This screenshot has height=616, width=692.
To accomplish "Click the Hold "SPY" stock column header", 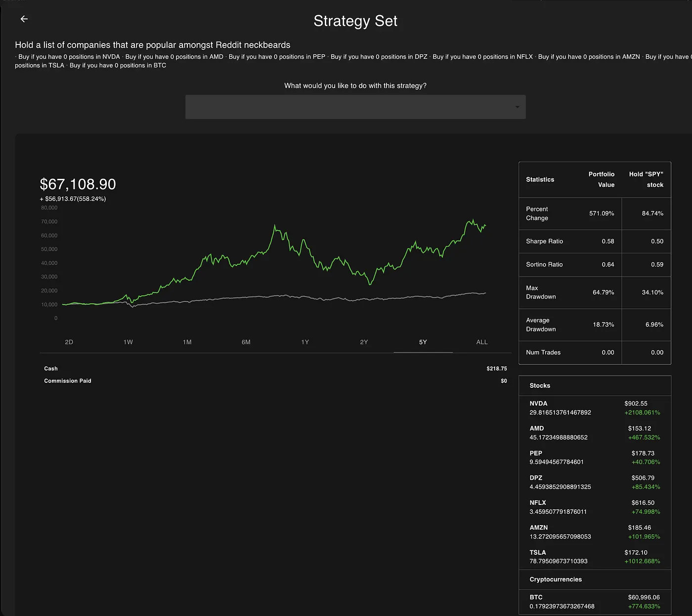I will (x=646, y=179).
